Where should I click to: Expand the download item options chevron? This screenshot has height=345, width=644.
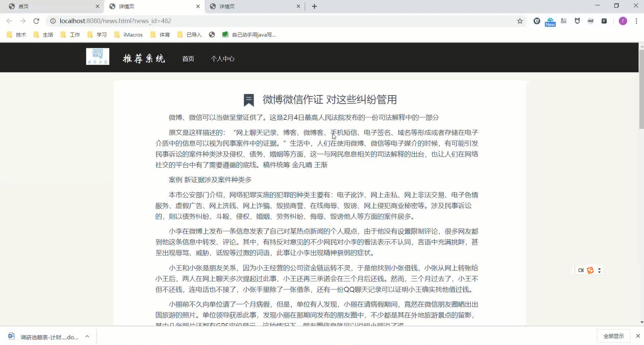coord(87,336)
